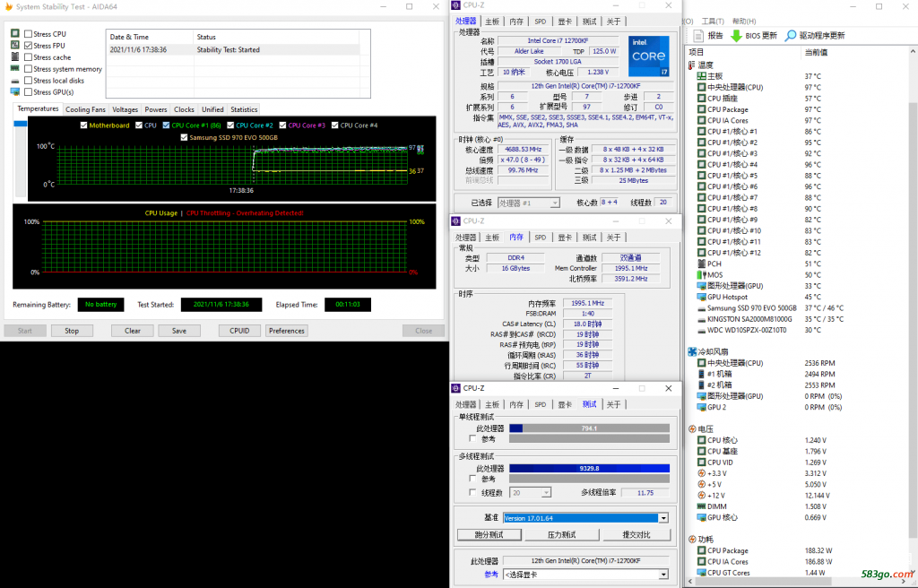Click the magnifier icon for 驱动程序更新
Image resolution: width=918 pixels, height=588 pixels.
point(791,36)
